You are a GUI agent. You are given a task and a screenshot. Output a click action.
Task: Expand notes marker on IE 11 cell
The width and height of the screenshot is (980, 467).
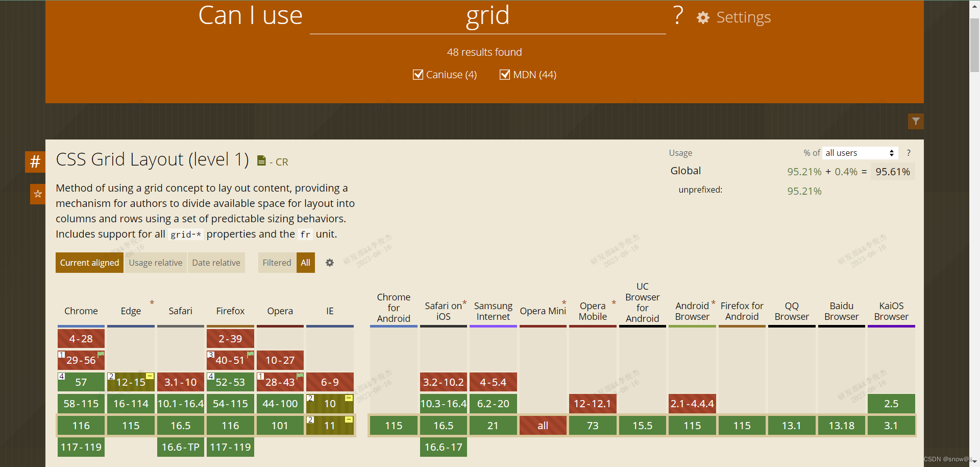coord(348,418)
